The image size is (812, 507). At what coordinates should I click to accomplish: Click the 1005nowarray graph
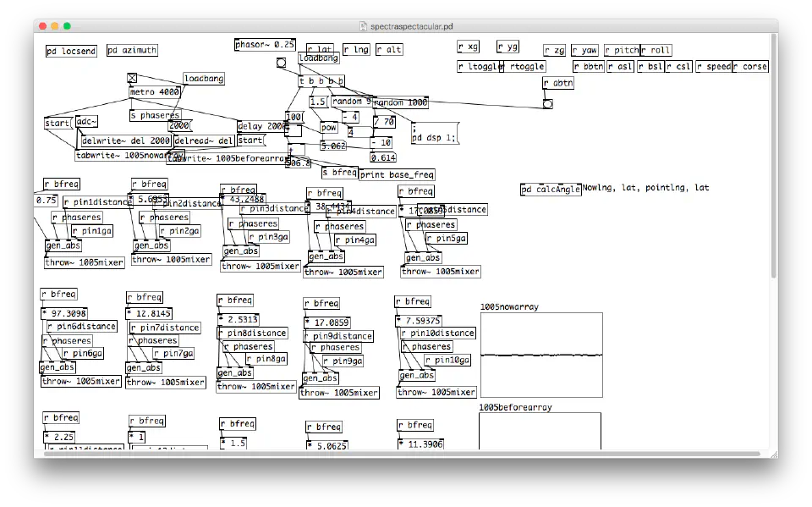click(541, 355)
